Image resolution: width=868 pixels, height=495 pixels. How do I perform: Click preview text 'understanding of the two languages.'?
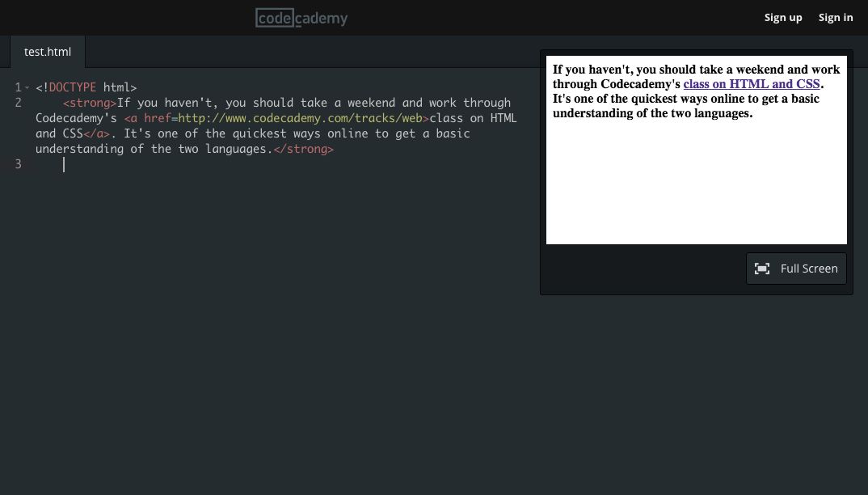click(653, 113)
